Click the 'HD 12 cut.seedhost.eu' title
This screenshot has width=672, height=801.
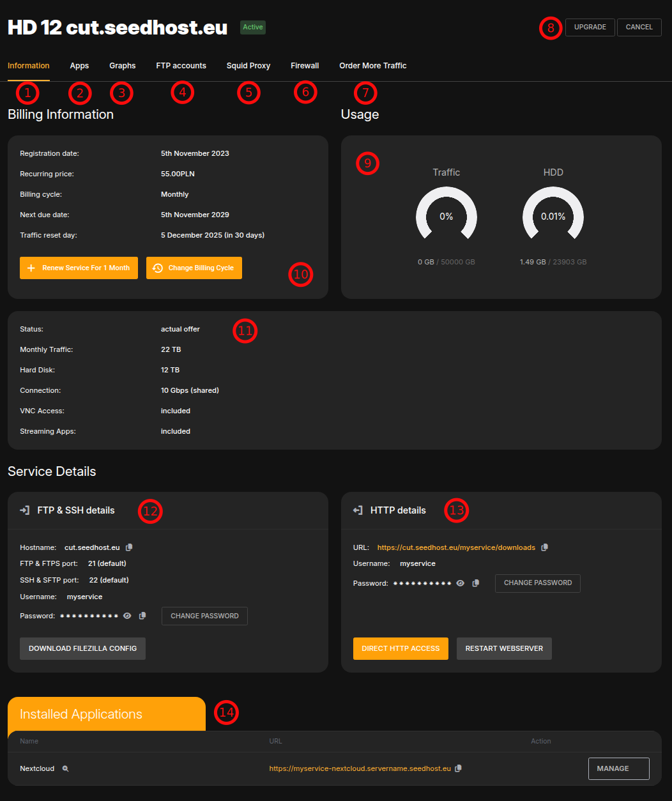(118, 27)
